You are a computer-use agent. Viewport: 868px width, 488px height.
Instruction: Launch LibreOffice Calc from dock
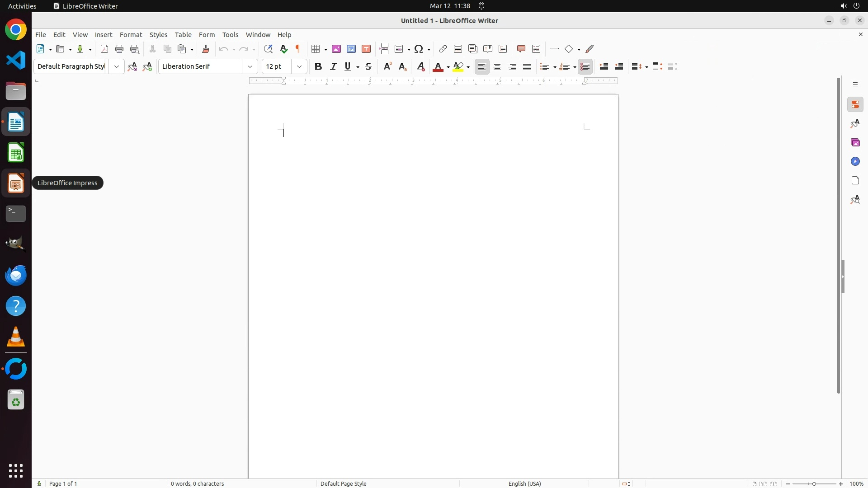pyautogui.click(x=16, y=153)
